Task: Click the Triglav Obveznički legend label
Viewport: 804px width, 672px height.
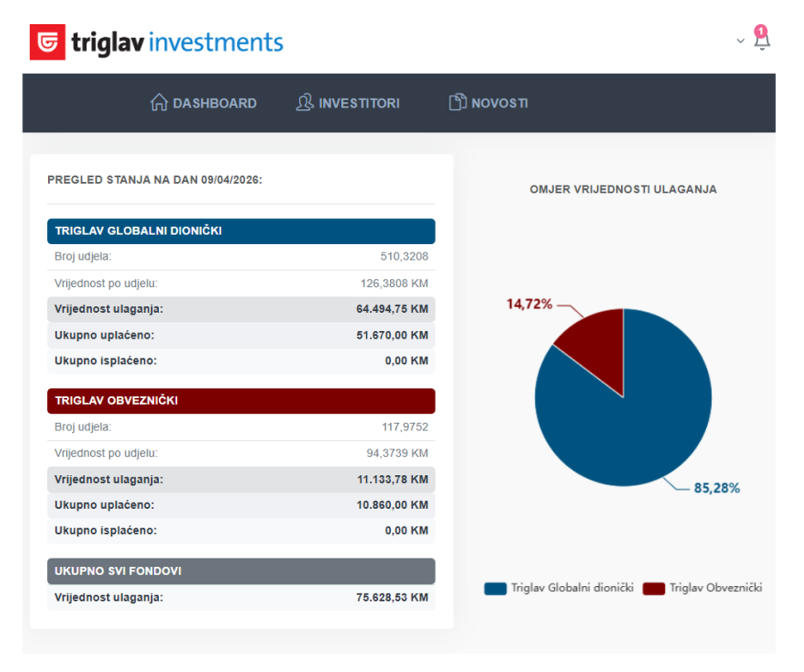Action: pyautogui.click(x=716, y=588)
